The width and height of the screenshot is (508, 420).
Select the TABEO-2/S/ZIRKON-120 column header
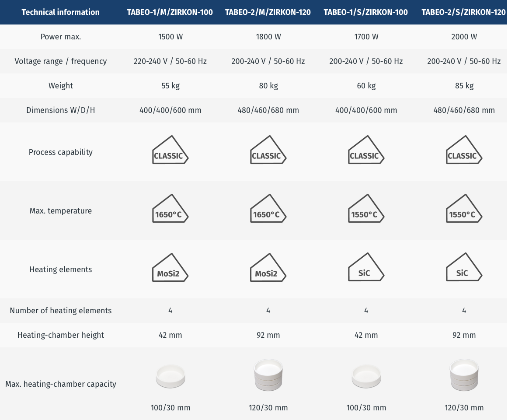click(464, 12)
